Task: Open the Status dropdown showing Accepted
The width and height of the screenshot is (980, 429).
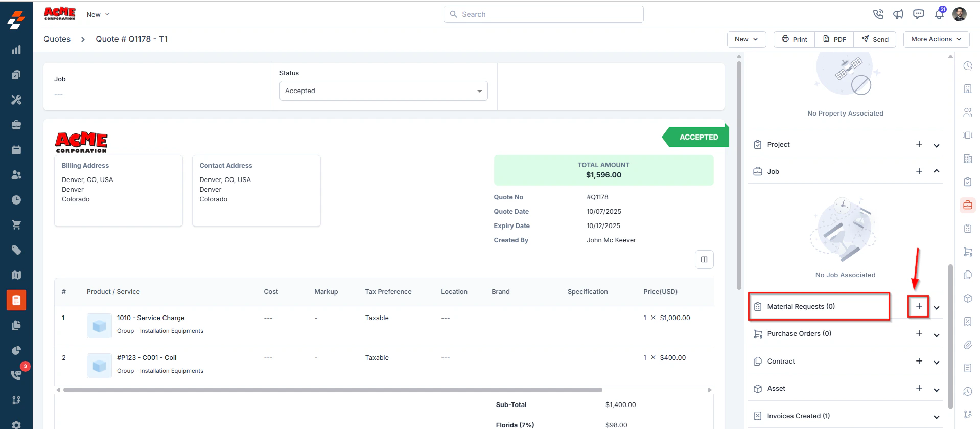Action: point(383,91)
